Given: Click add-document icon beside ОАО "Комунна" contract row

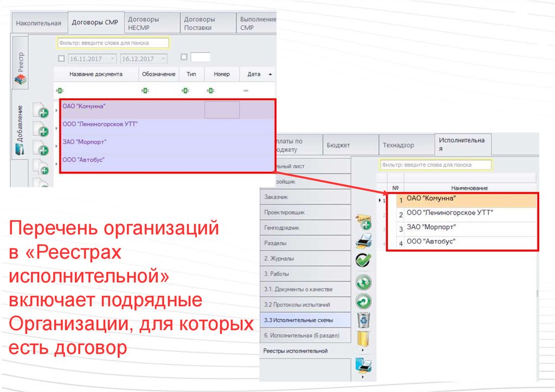Looking at the screenshot, I should pos(41,110).
